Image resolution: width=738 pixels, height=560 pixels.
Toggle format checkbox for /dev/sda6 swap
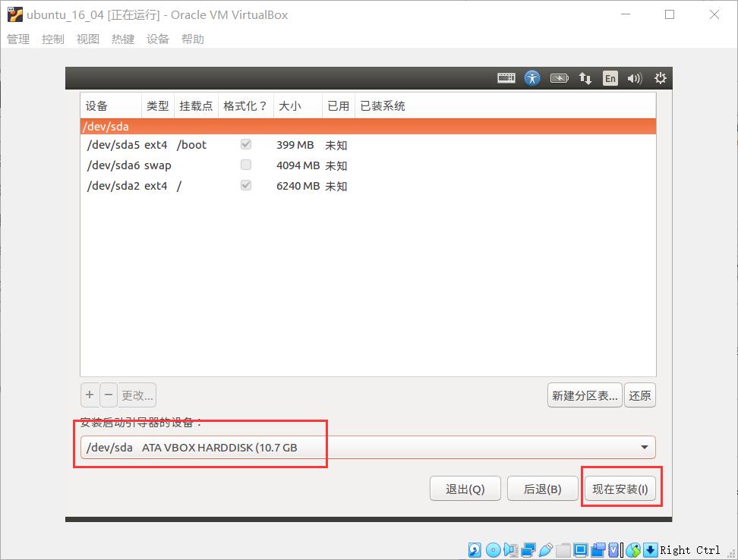tap(246, 165)
